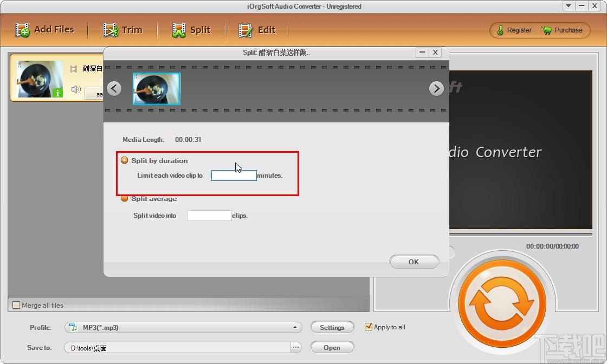Select the Split average option
This screenshot has width=607, height=364.
point(125,199)
